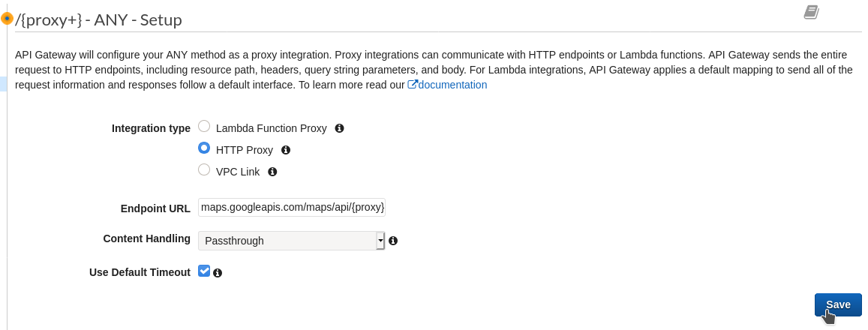Click the Content Handling info icon
Image resolution: width=868 pixels, height=330 pixels.
point(393,241)
